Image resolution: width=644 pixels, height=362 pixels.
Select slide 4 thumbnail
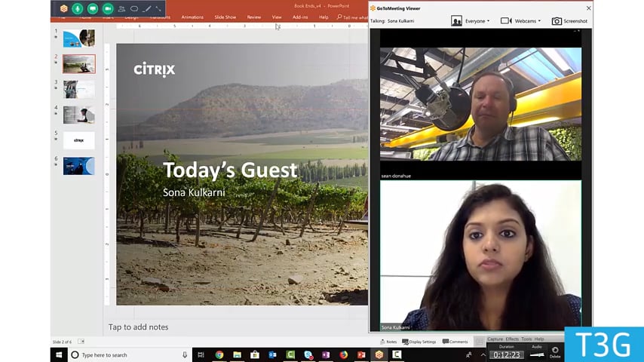(x=79, y=115)
